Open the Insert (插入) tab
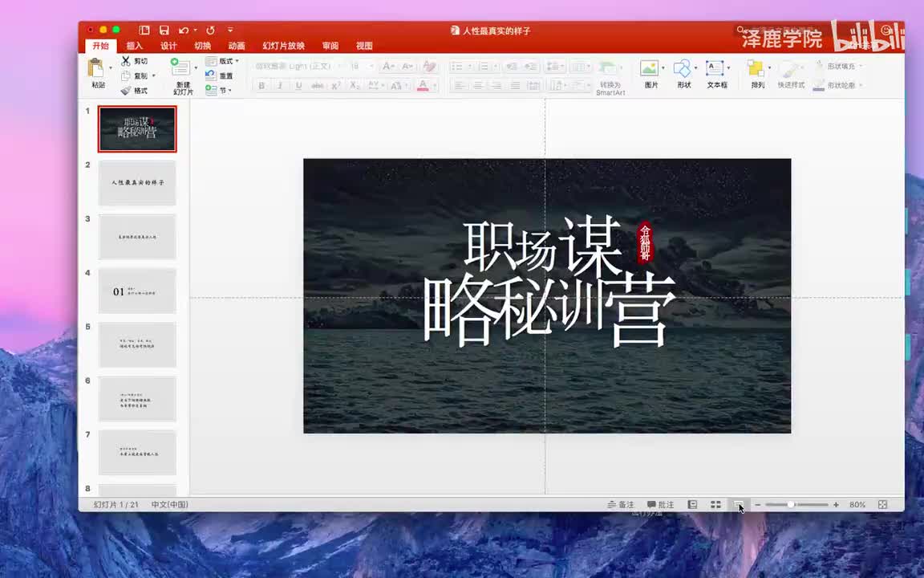The height and width of the screenshot is (578, 924). tap(135, 46)
